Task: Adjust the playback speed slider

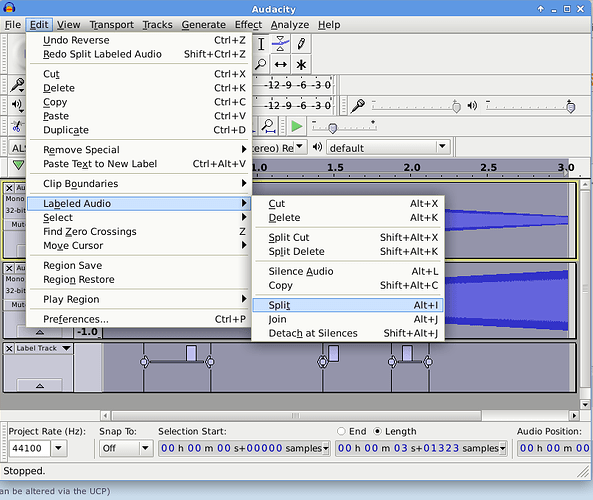Action: click(x=332, y=128)
